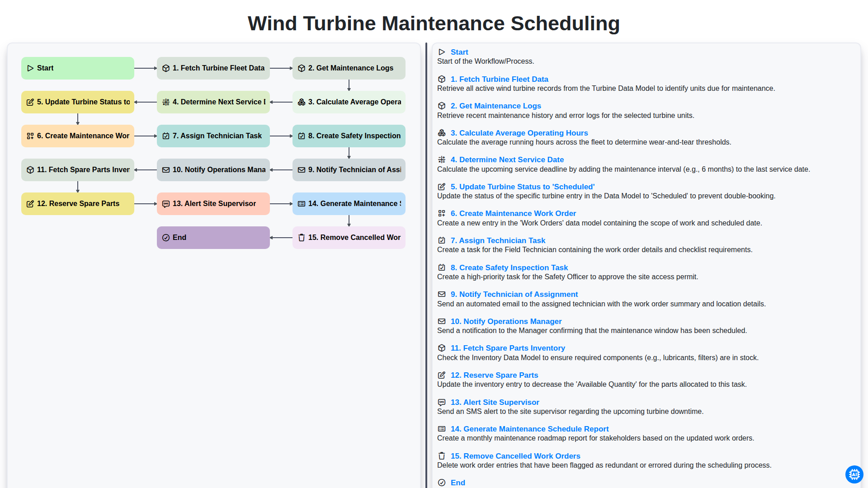Select node 6. Create Maintenance Wor
Viewport: 868px width, 488px height.
(x=78, y=136)
